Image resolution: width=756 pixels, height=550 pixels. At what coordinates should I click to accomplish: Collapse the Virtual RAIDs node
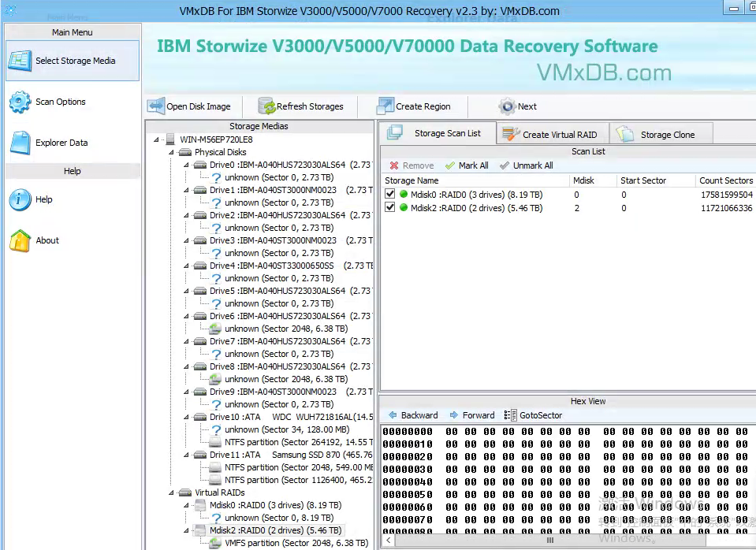[171, 492]
